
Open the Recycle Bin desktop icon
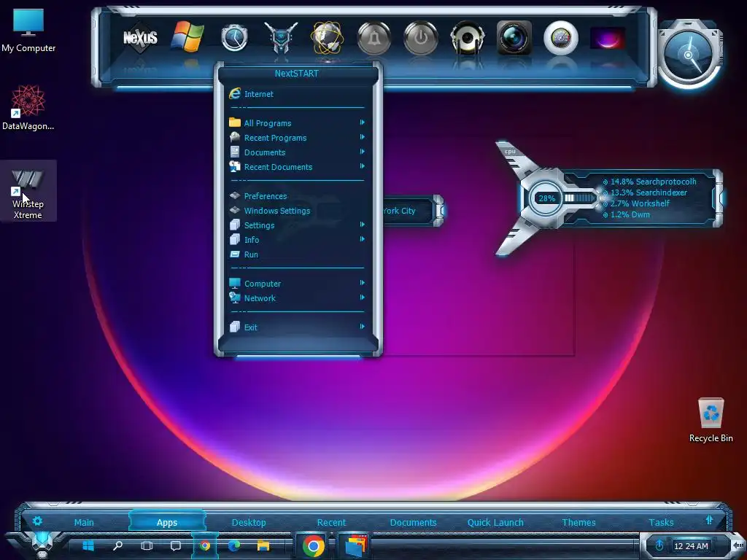click(711, 421)
